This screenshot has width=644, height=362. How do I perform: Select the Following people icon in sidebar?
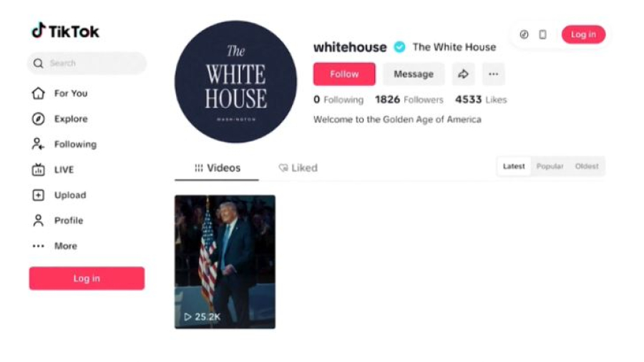(38, 144)
